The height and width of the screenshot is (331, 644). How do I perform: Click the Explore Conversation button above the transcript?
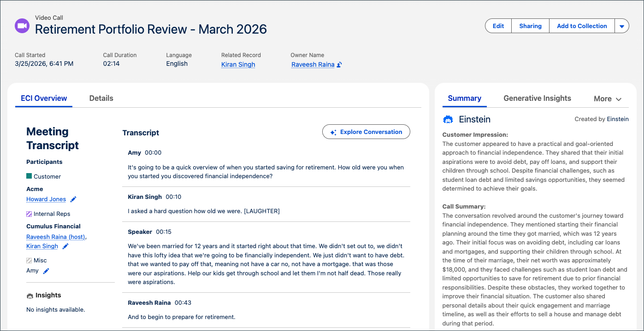[366, 131]
